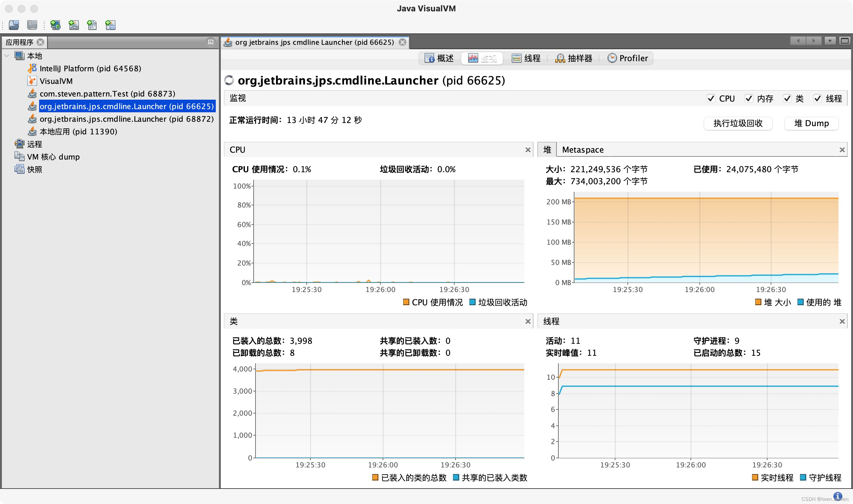Click blue 守护线程 legend swatch
This screenshot has height=504, width=853.
(x=803, y=477)
